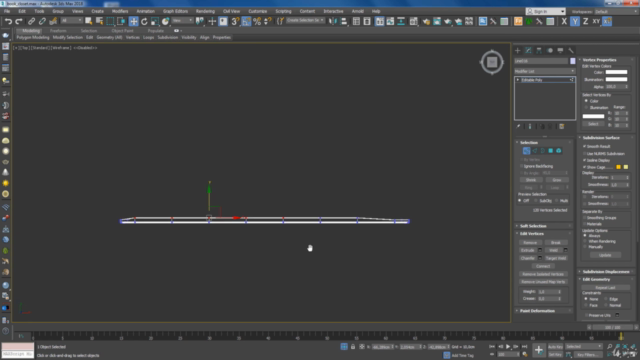The width and height of the screenshot is (640, 360).
Task: Open the Modifiers menu
Action: tap(120, 11)
